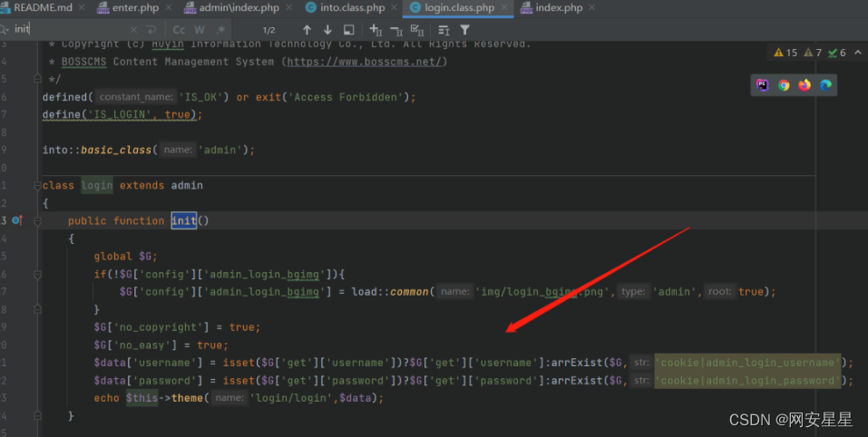Close the index.php tab
The width and height of the screenshot is (868, 437).
(x=591, y=8)
